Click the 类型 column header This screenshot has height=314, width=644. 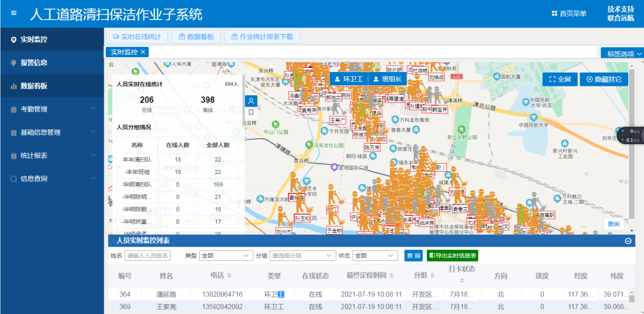274,275
